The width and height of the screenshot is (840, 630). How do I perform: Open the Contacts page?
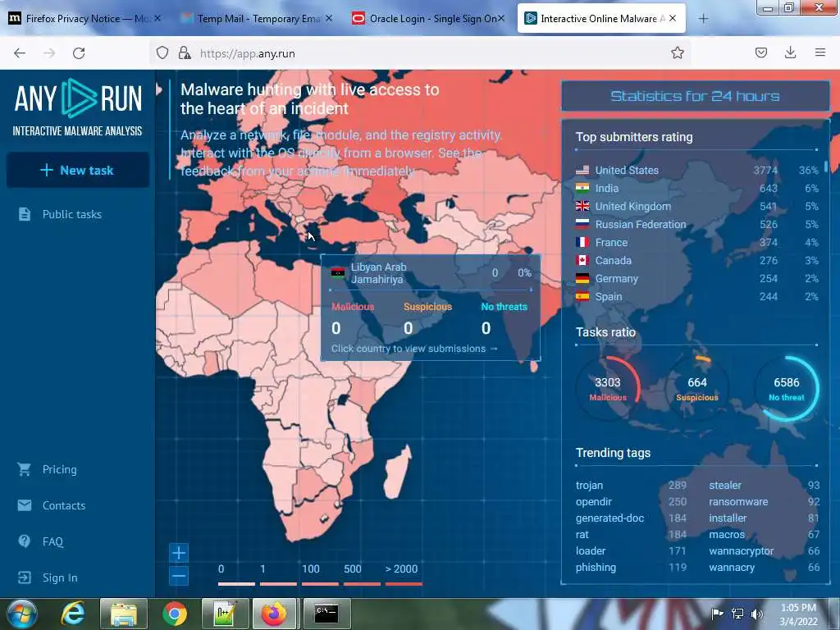tap(64, 505)
